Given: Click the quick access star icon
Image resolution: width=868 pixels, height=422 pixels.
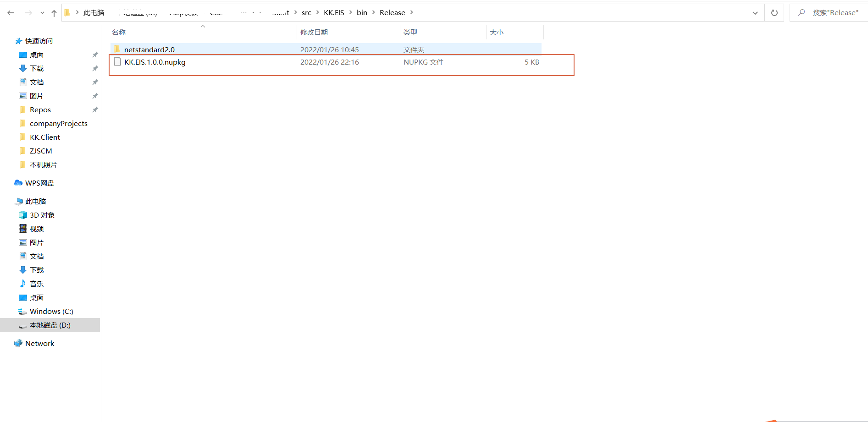Looking at the screenshot, I should pos(18,41).
